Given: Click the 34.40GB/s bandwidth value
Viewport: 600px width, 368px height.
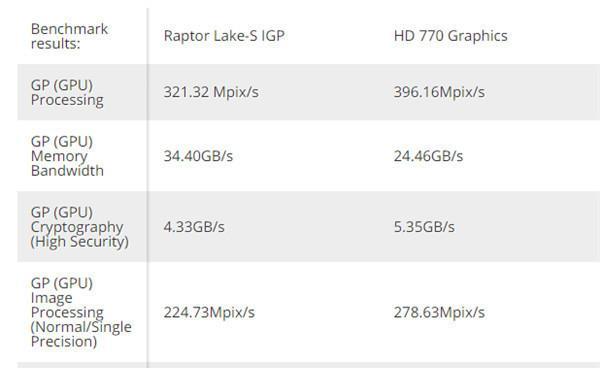Looking at the screenshot, I should (198, 156).
